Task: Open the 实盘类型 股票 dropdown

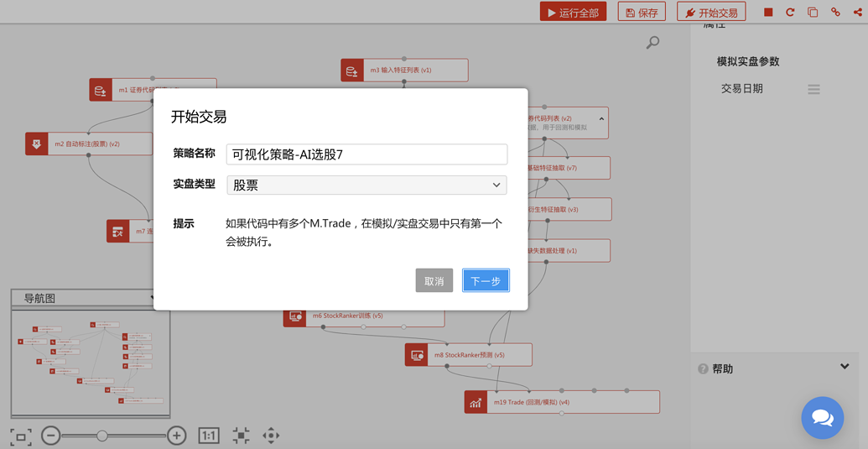Action: pyautogui.click(x=366, y=185)
